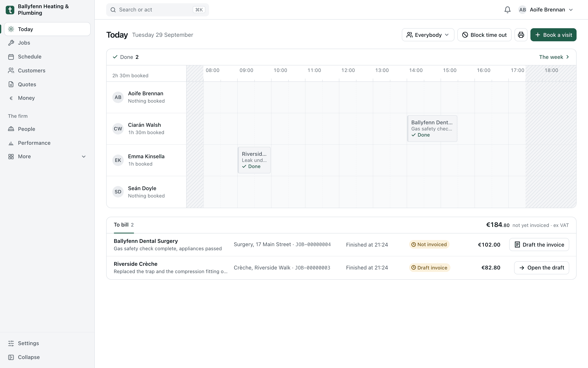Click the Riverside Crèche row title
The height and width of the screenshot is (368, 588).
click(136, 264)
